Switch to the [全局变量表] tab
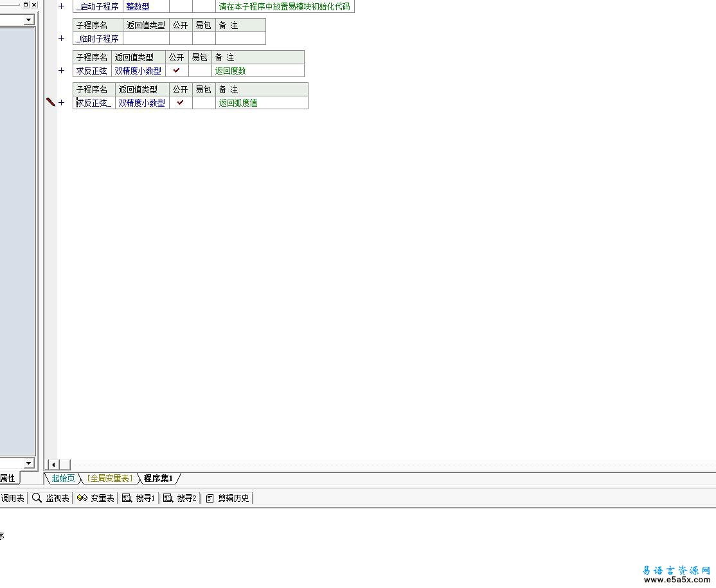 (x=110, y=478)
